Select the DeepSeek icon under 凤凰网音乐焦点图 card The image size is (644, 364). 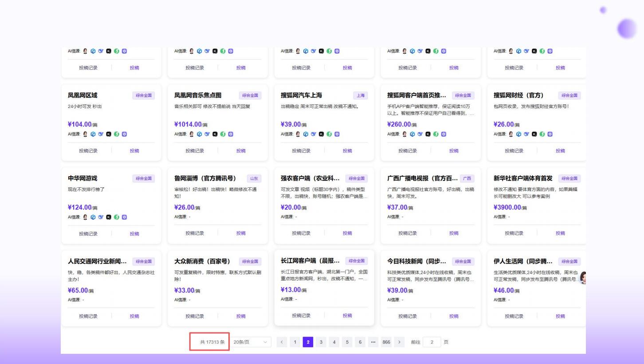(207, 134)
